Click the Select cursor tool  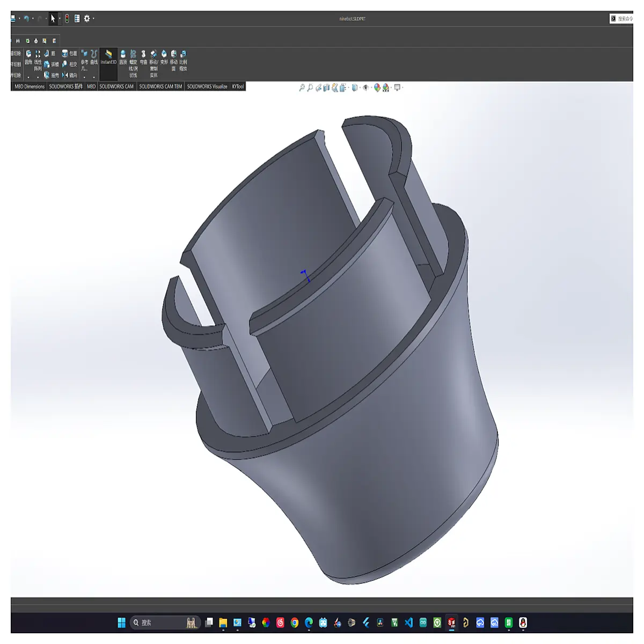(x=53, y=19)
